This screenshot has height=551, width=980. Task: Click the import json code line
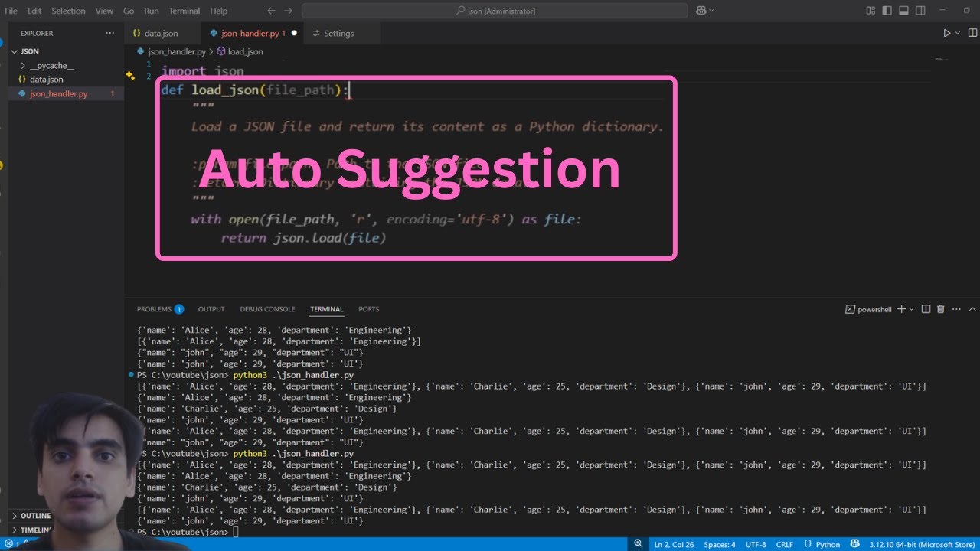pos(203,71)
